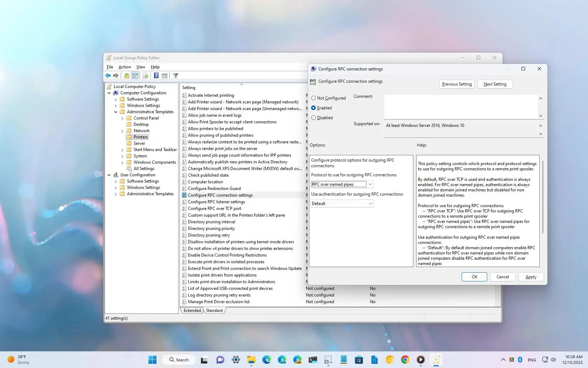588x368 pixels.
Task: Select the Disabled radio button
Action: (313, 118)
